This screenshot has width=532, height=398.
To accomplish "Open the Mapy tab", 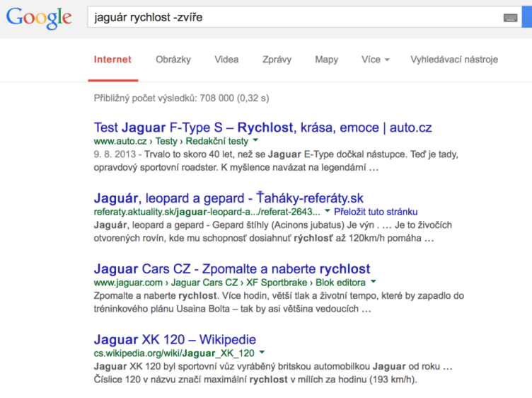I will (326, 59).
